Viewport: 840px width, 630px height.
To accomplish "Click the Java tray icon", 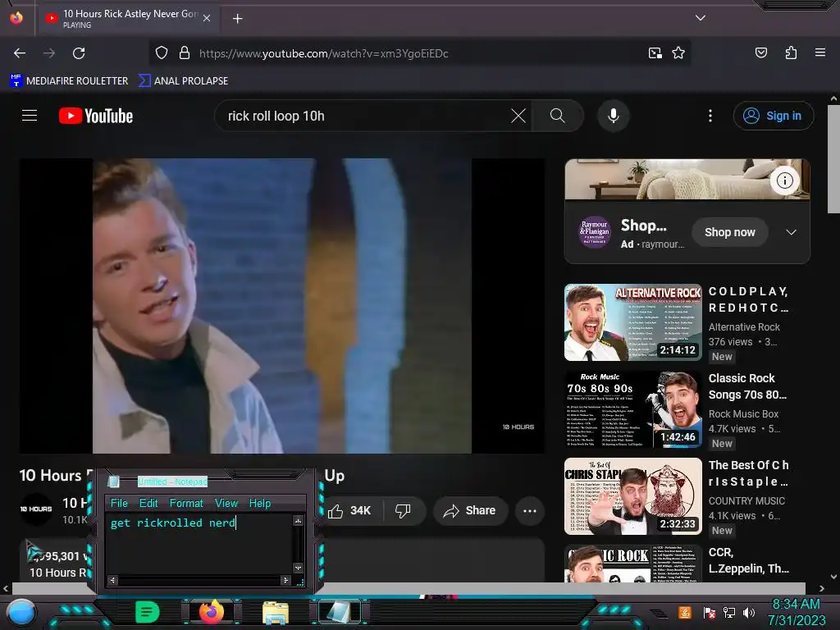I will pyautogui.click(x=685, y=612).
